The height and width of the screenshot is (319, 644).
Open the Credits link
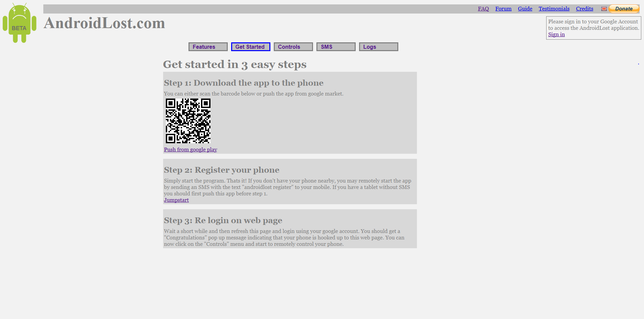pyautogui.click(x=584, y=9)
